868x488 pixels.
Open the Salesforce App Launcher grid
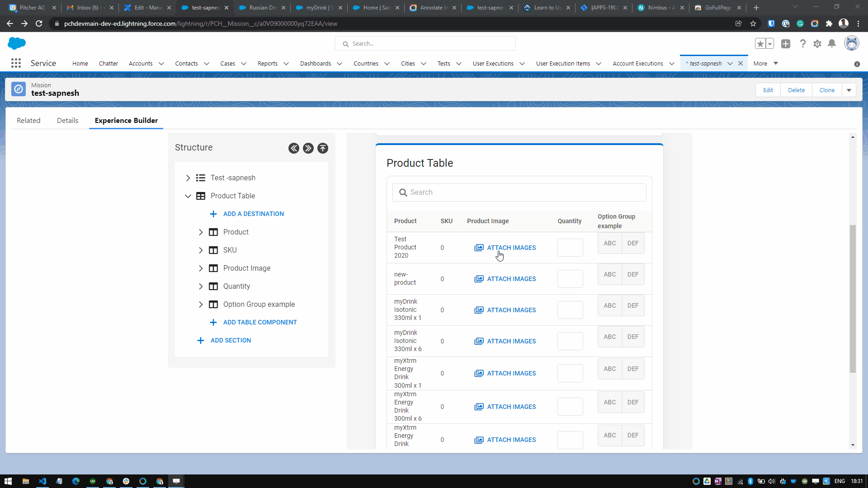click(16, 63)
